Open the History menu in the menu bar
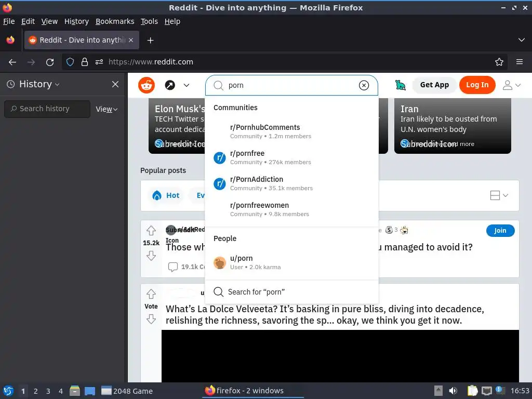The image size is (532, 399). [76, 21]
